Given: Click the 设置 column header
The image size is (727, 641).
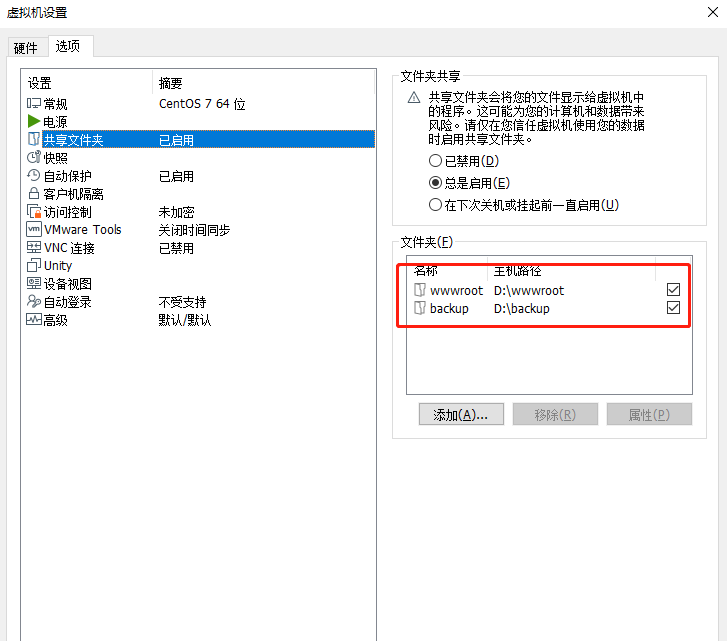Looking at the screenshot, I should (87, 83).
